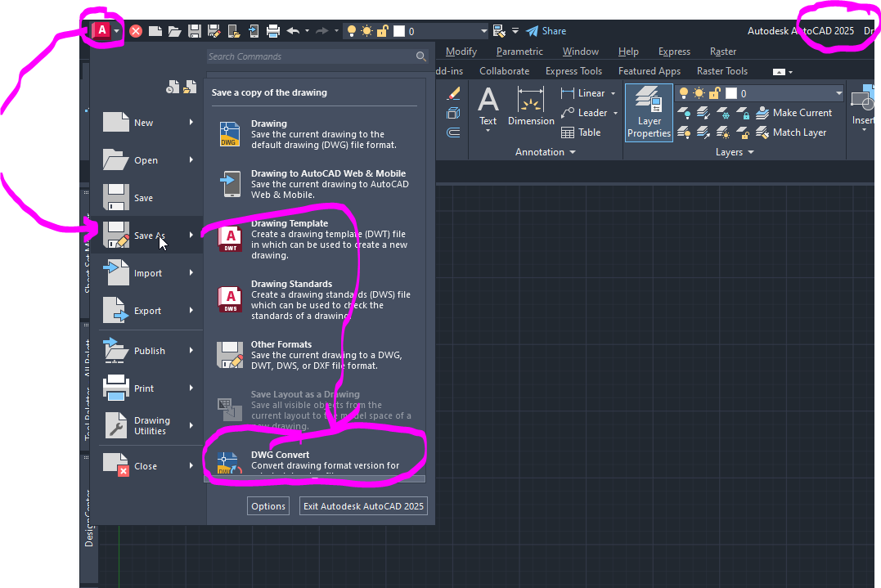Open the Customize Quick Access Toolbar dropdown
This screenshot has height=588, width=881.
pyautogui.click(x=515, y=31)
